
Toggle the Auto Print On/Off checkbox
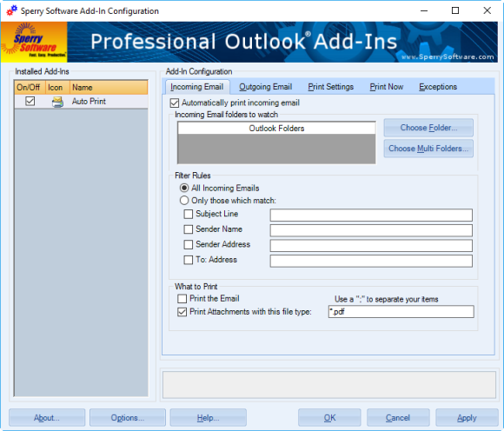tap(30, 102)
